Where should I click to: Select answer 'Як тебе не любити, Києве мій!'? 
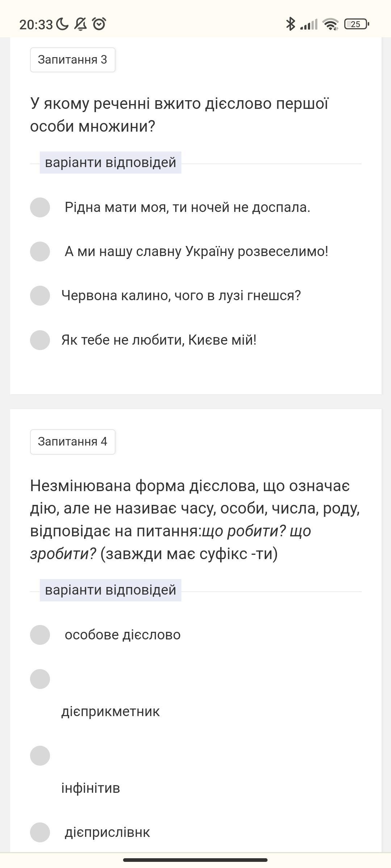click(x=40, y=340)
